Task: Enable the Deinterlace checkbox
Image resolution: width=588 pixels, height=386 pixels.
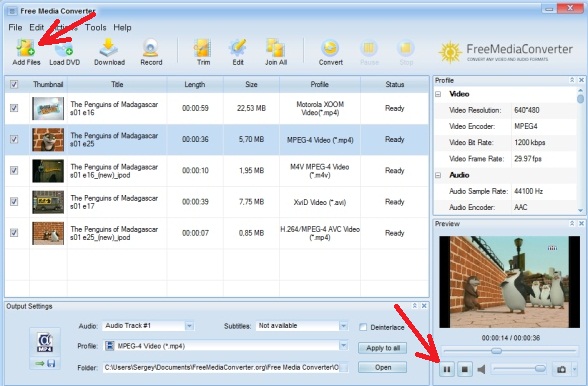Action: (x=363, y=327)
